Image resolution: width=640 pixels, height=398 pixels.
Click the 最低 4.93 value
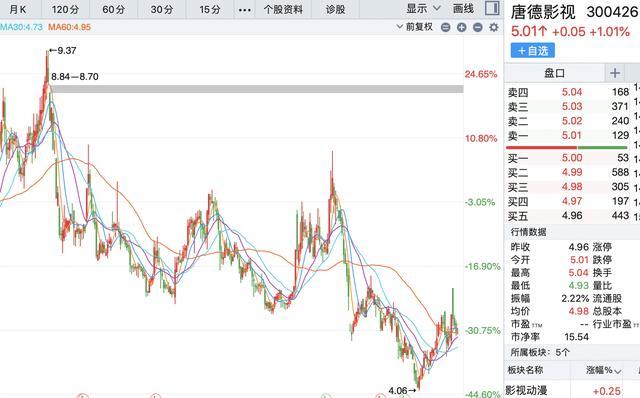[580, 285]
